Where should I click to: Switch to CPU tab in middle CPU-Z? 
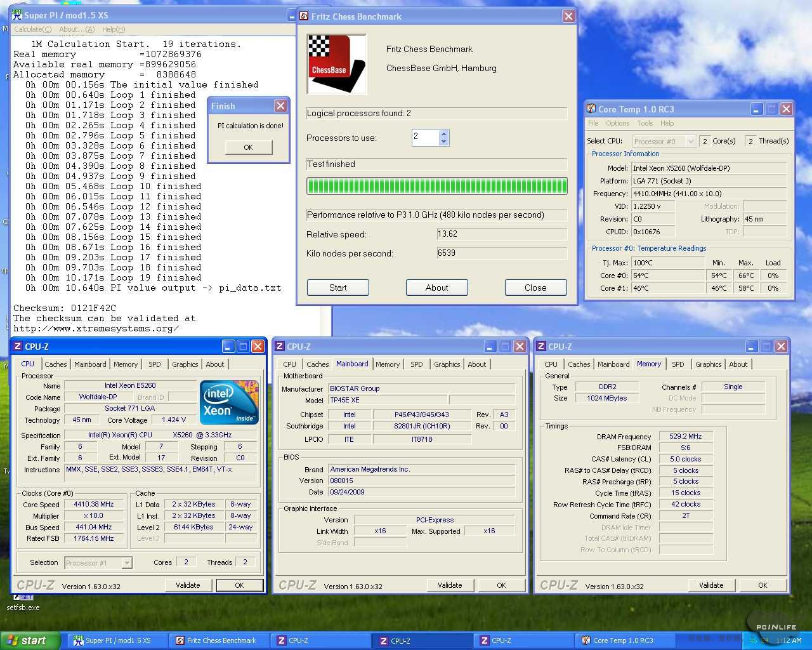tap(290, 364)
